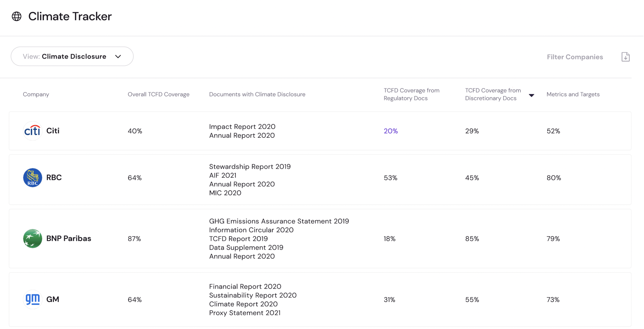The image size is (644, 329).
Task: Open RBC's MIC 2020 document
Action: 225,193
